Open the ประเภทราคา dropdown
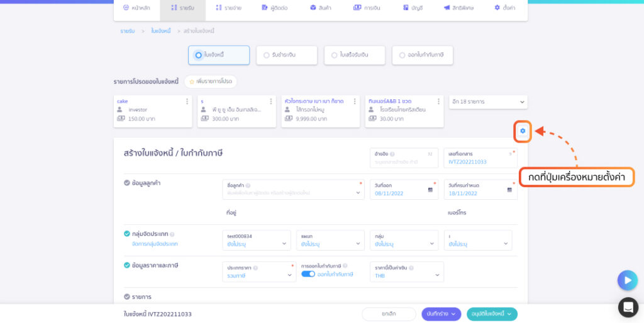Image resolution: width=644 pixels, height=323 pixels. click(259, 271)
